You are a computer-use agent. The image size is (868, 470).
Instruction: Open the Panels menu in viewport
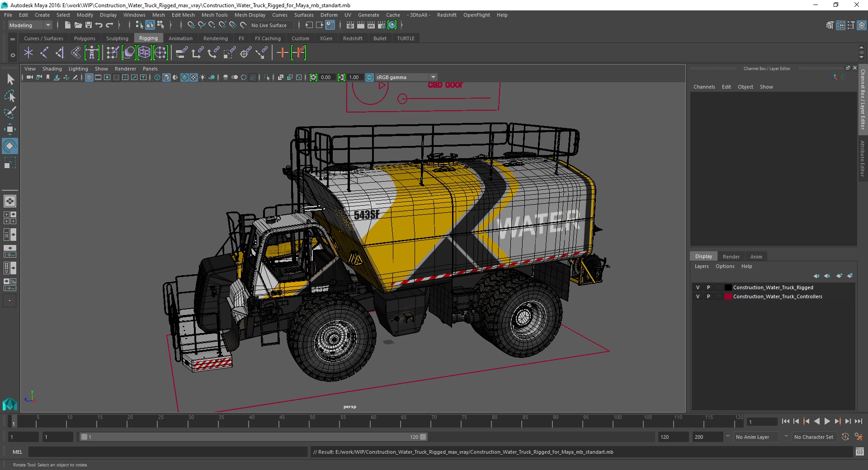(150, 69)
